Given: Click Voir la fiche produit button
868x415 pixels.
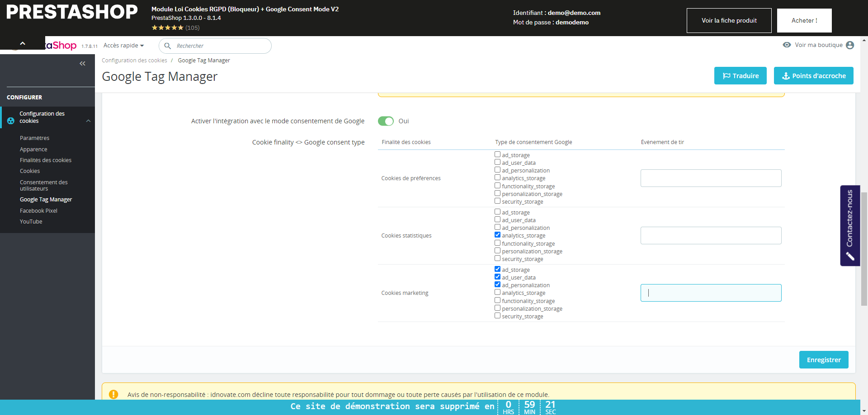Looking at the screenshot, I should [x=729, y=20].
